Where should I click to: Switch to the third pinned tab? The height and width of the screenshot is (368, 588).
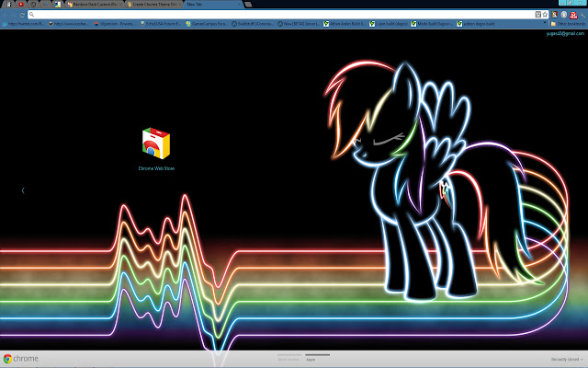pos(33,5)
